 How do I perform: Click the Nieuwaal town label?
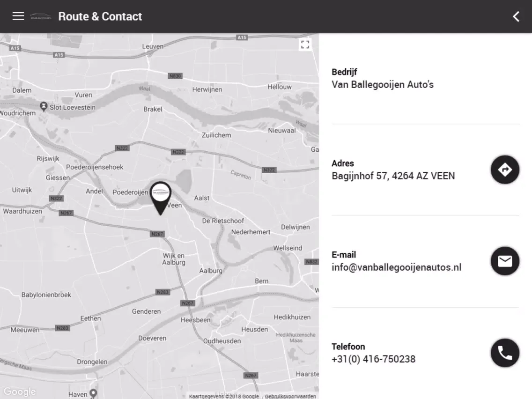[282, 130]
